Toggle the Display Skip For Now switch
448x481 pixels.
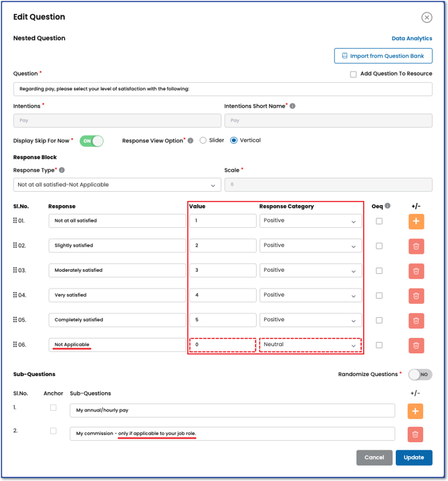92,141
